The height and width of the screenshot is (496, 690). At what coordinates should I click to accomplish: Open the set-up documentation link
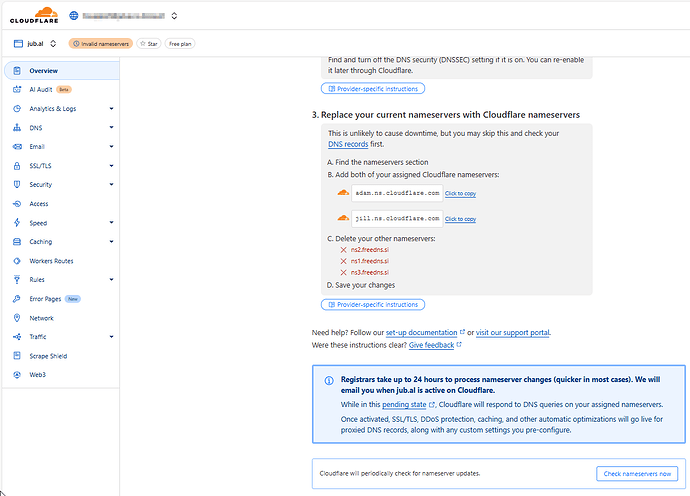coord(421,332)
